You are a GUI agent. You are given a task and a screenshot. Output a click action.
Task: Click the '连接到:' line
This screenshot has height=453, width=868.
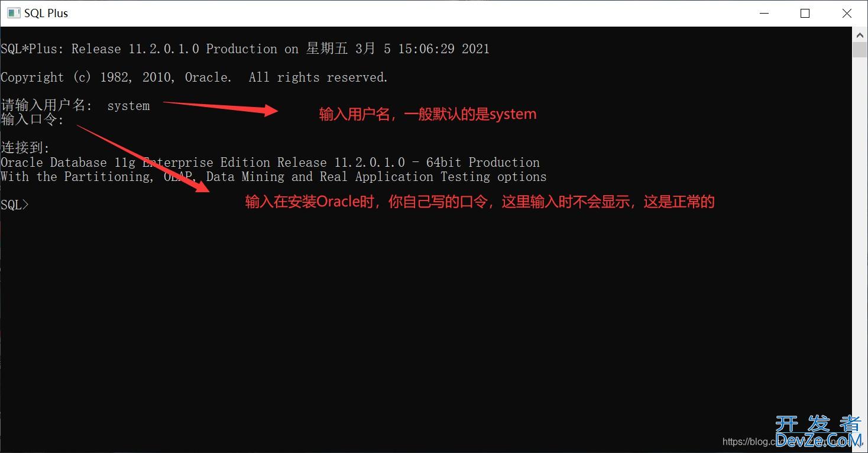coord(25,148)
